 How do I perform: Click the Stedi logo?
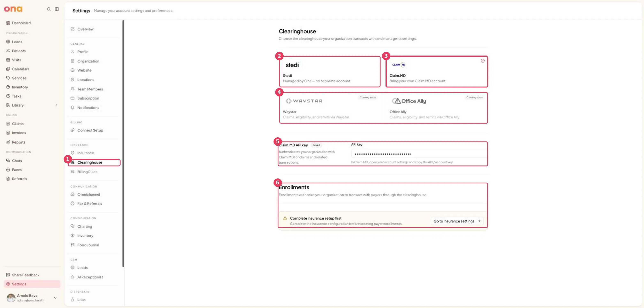tap(292, 65)
